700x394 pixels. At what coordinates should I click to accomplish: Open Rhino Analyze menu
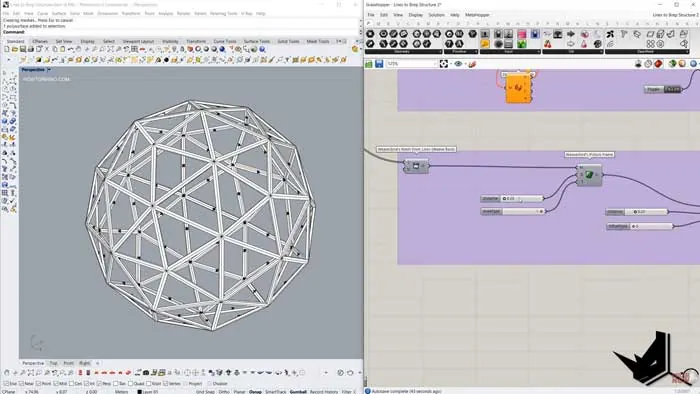pyautogui.click(x=166, y=14)
